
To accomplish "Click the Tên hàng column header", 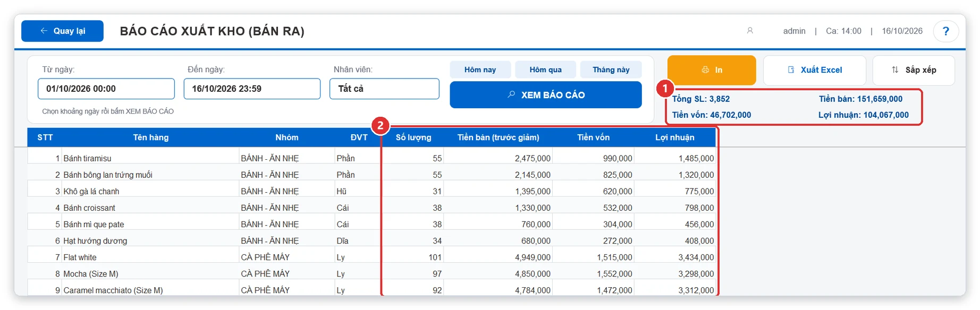I will tap(151, 137).
